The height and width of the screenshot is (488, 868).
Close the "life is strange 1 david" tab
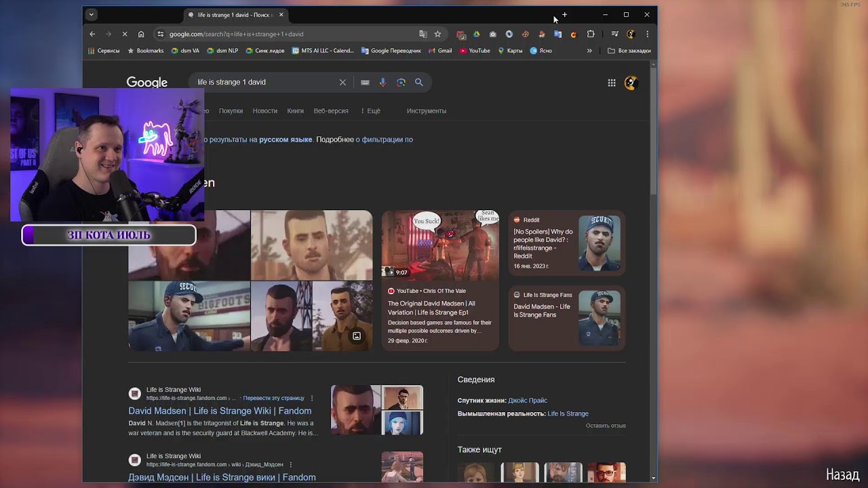[x=281, y=14]
